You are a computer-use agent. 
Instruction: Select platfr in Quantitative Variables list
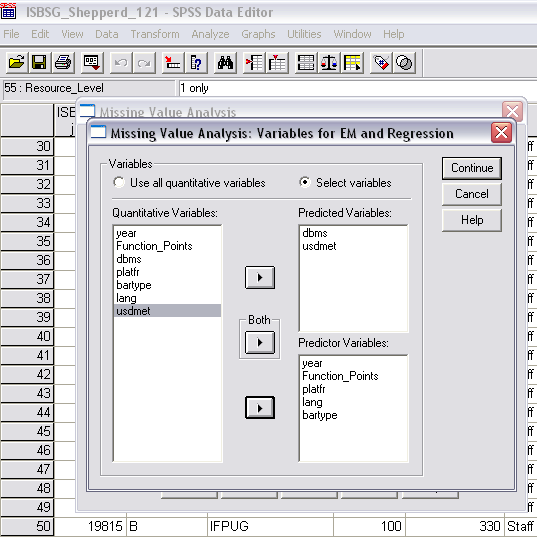point(167,272)
